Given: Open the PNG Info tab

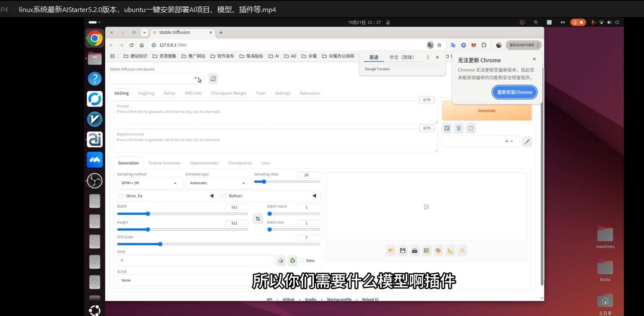Looking at the screenshot, I should pyautogui.click(x=193, y=93).
